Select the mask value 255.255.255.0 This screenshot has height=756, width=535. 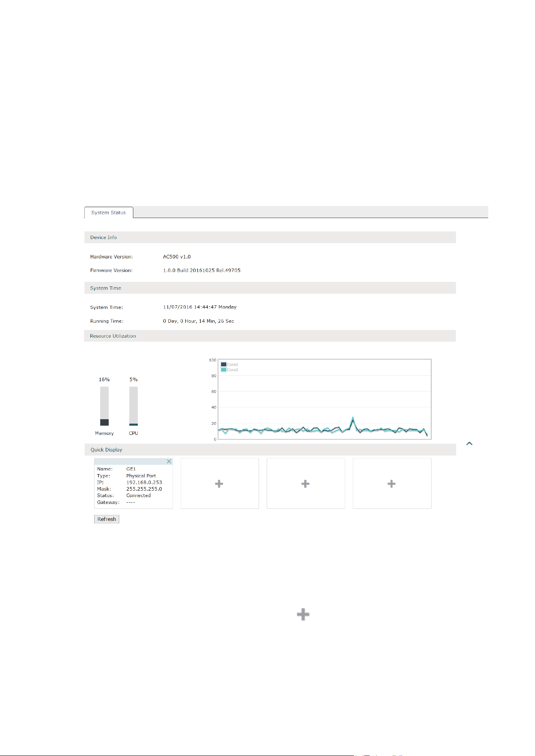(x=144, y=489)
